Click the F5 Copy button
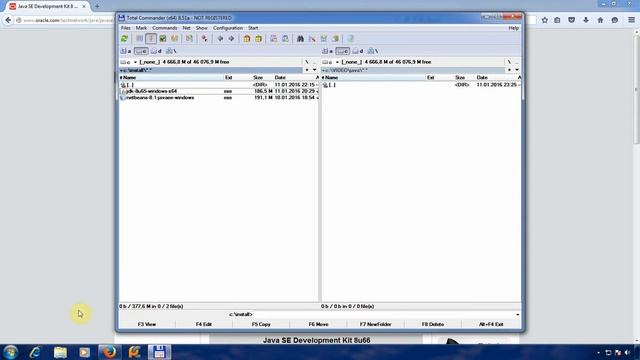This screenshot has height=360, width=640. click(261, 324)
